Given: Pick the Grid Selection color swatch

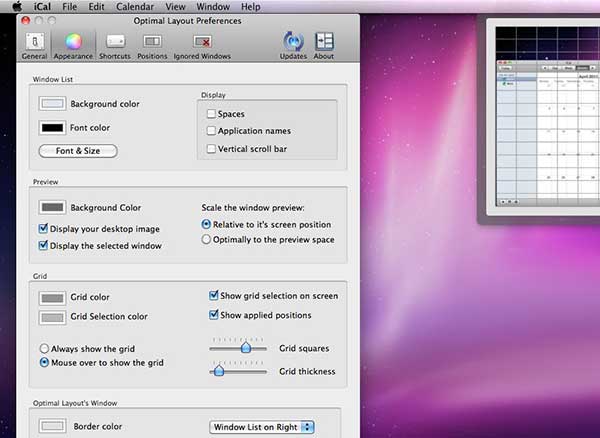Looking at the screenshot, I should click(52, 318).
